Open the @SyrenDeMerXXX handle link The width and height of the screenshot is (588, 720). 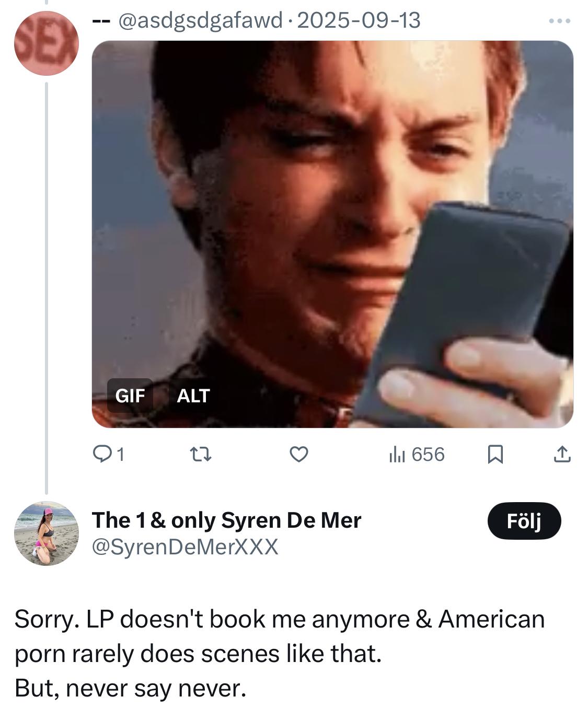coord(185,547)
